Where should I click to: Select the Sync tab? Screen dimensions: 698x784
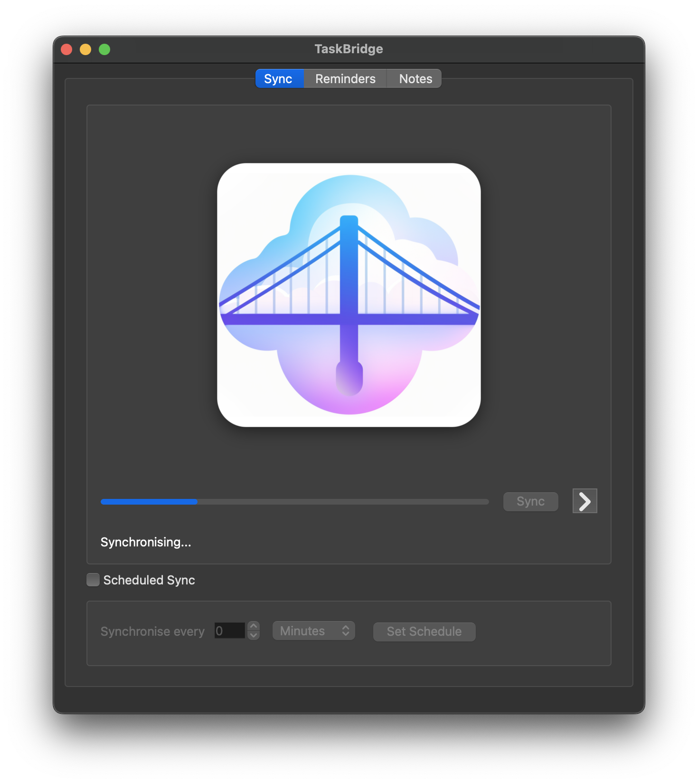[279, 79]
